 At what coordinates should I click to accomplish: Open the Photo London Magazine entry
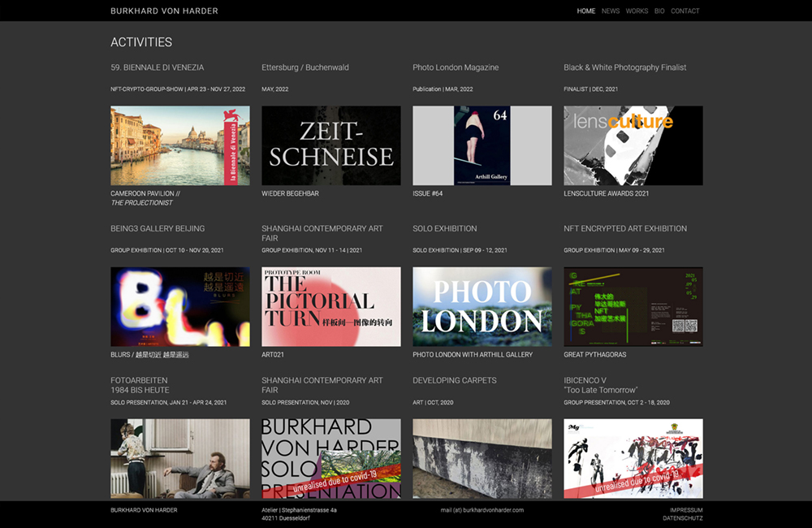click(455, 67)
